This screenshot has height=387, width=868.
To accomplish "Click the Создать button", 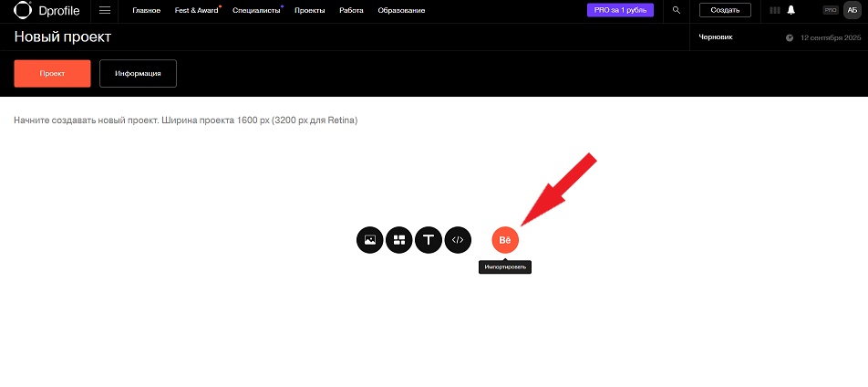I will (725, 10).
